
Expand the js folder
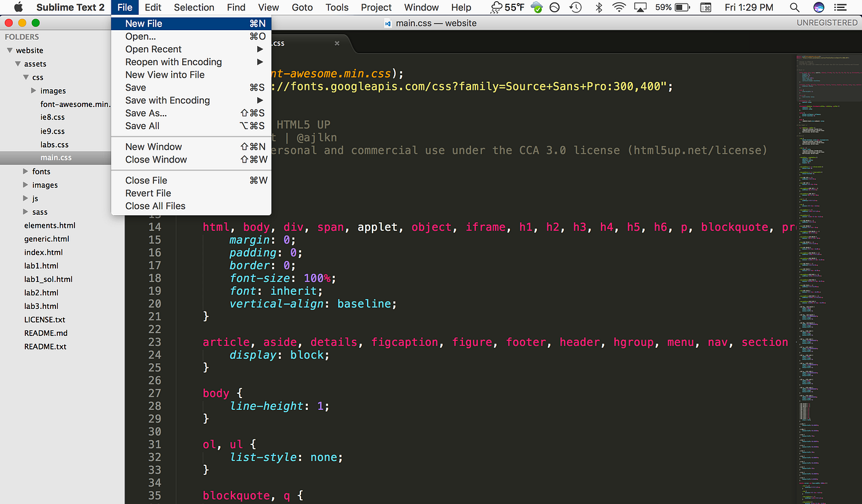point(26,198)
